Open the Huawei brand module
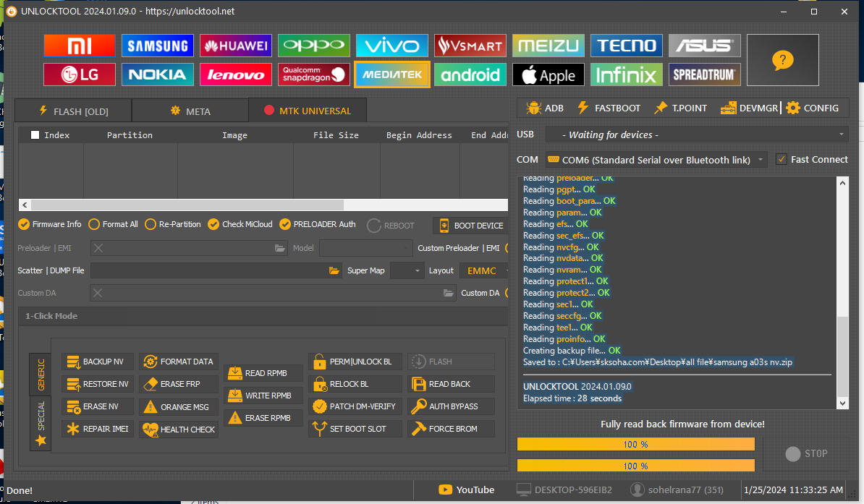 tap(236, 46)
